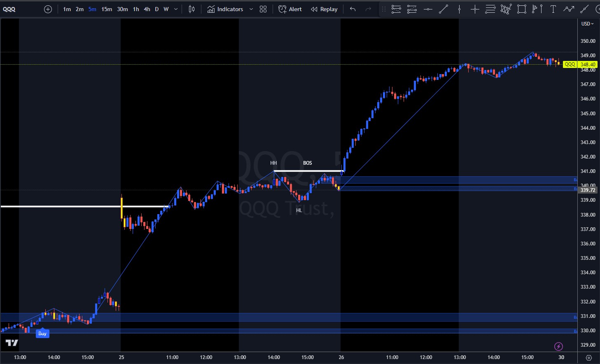This screenshot has width=600, height=364.
Task: Click the undo arrow
Action: coord(353,9)
